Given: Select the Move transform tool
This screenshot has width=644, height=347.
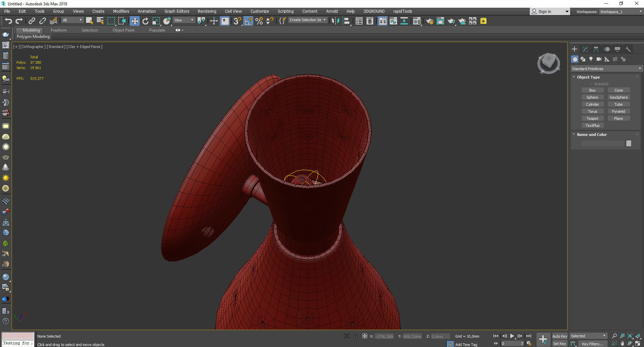Looking at the screenshot, I should point(134,21).
